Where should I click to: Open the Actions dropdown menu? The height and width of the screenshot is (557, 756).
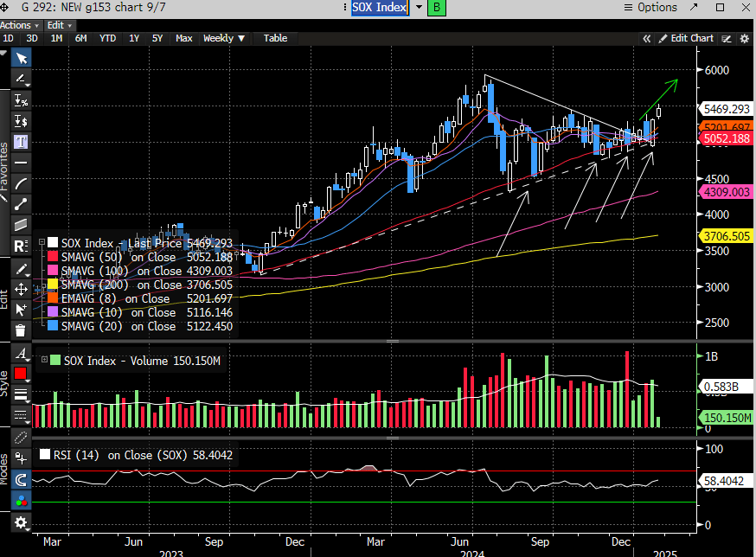click(19, 25)
